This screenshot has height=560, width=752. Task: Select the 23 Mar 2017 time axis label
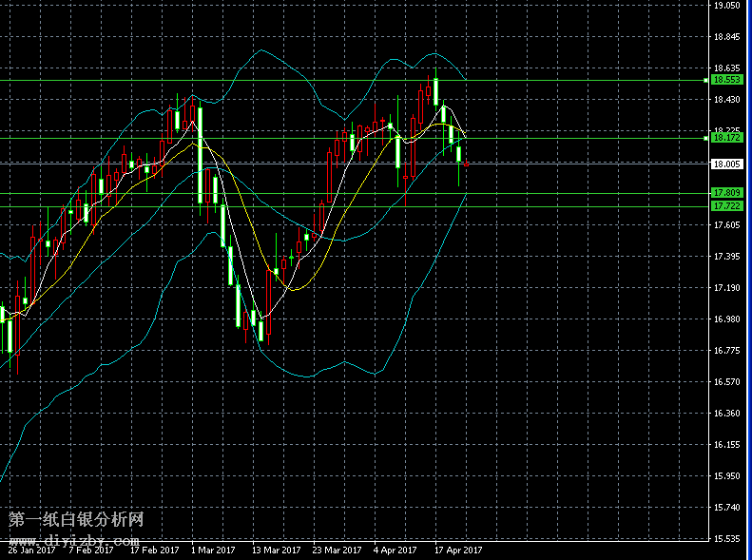(337, 550)
